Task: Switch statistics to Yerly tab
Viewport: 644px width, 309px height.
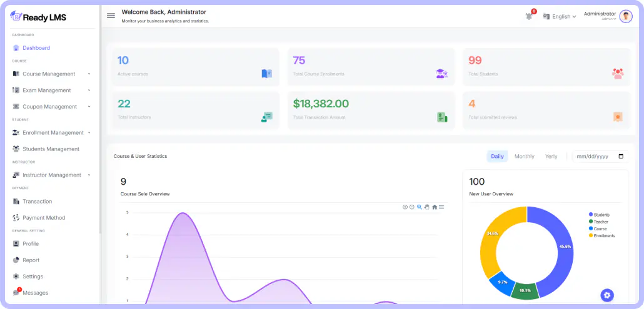Action: [551, 156]
